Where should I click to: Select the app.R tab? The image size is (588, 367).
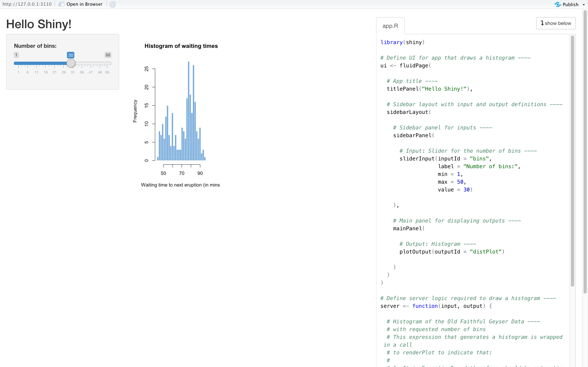tap(390, 26)
